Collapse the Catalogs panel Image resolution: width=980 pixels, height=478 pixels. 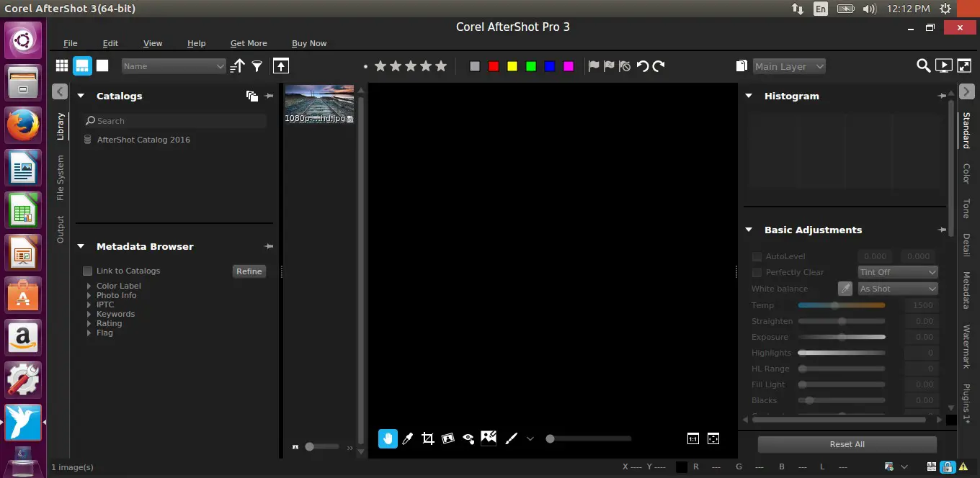(x=81, y=96)
